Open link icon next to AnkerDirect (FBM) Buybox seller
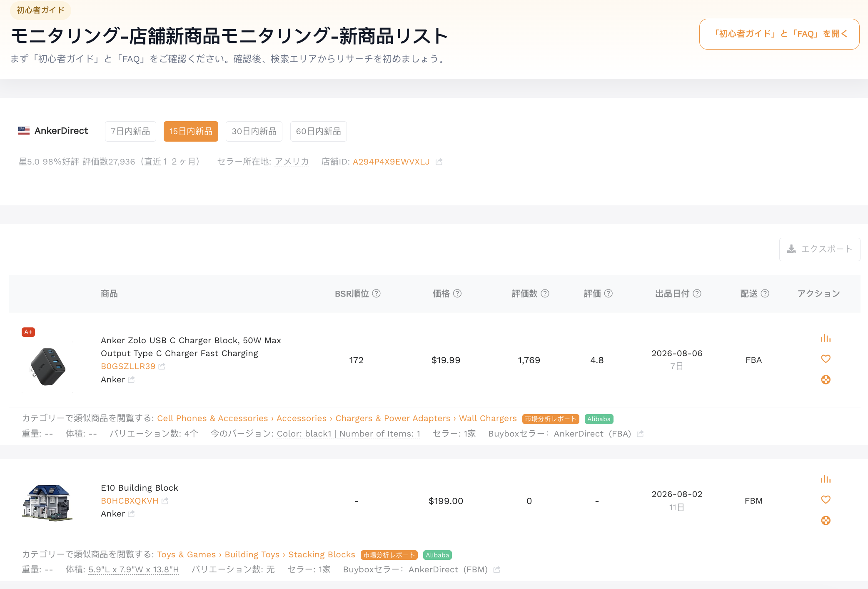This screenshot has width=868, height=589. 496,569
